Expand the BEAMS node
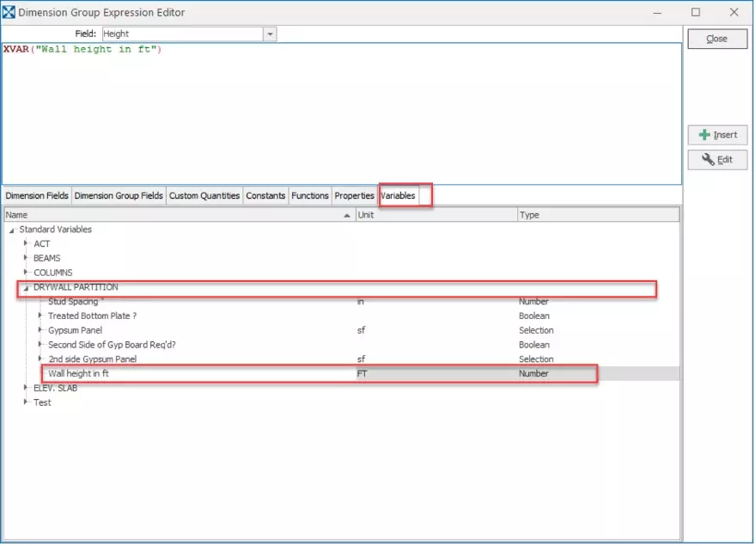 click(26, 258)
